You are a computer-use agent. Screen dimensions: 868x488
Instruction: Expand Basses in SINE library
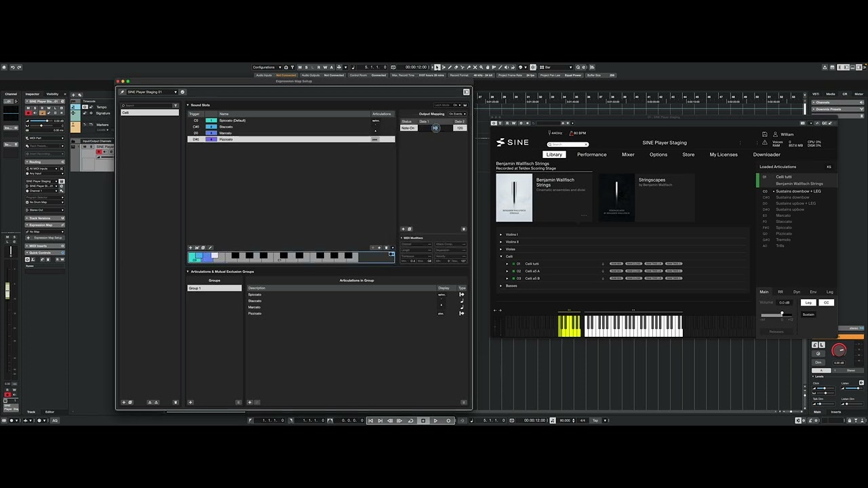pyautogui.click(x=500, y=286)
